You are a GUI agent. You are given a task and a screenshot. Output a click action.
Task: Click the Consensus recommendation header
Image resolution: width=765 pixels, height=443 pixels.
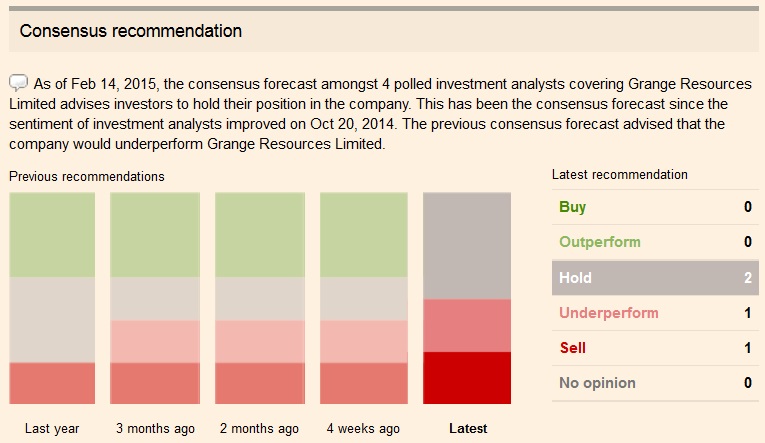[131, 31]
